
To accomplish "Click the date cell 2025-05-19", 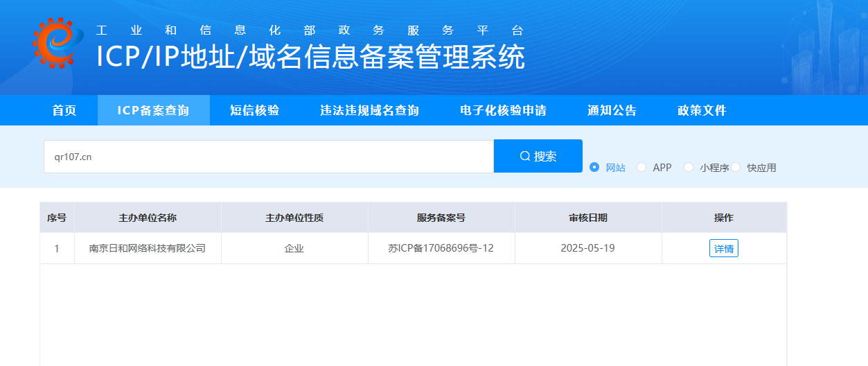I will click(588, 248).
